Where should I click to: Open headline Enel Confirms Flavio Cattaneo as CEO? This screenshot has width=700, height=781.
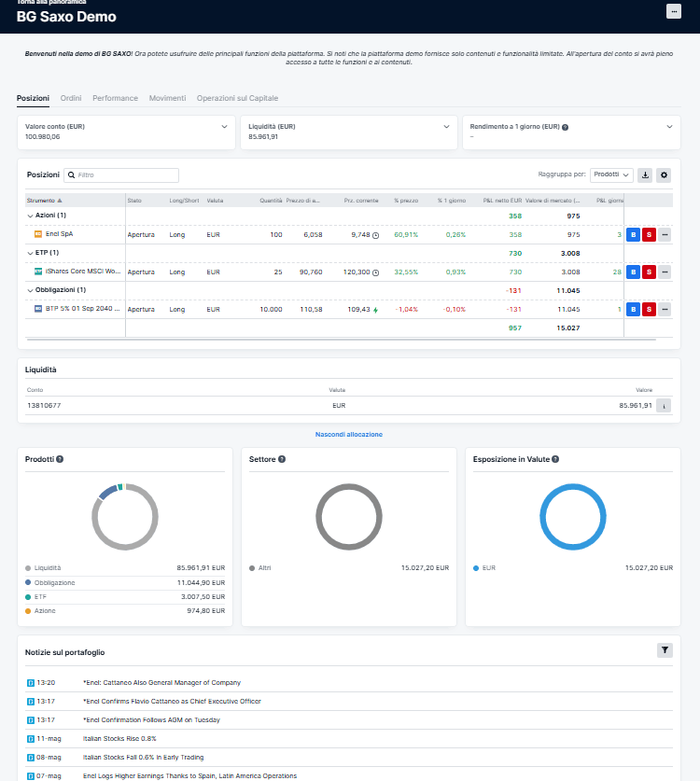(x=172, y=702)
